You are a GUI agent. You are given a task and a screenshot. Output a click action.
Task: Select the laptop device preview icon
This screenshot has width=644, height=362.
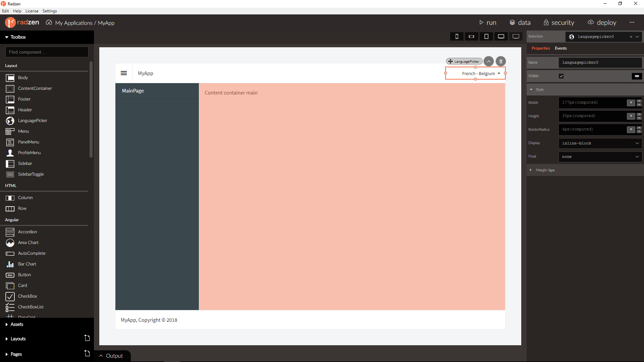pyautogui.click(x=501, y=37)
